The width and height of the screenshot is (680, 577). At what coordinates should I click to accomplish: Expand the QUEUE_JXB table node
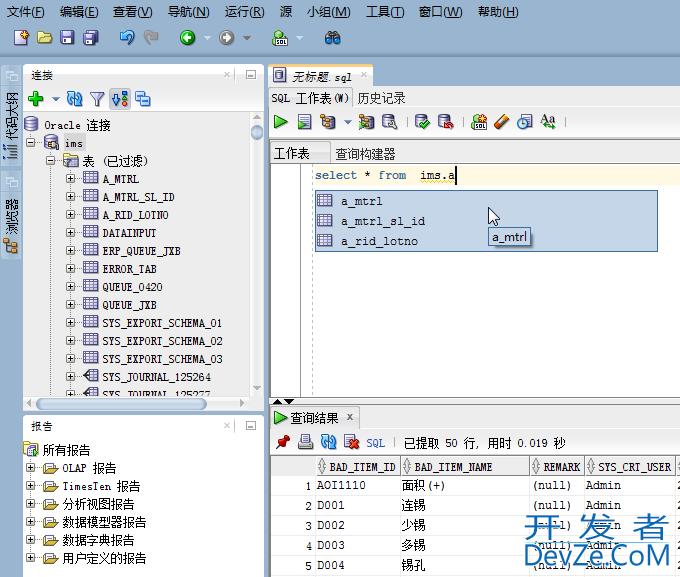70,305
